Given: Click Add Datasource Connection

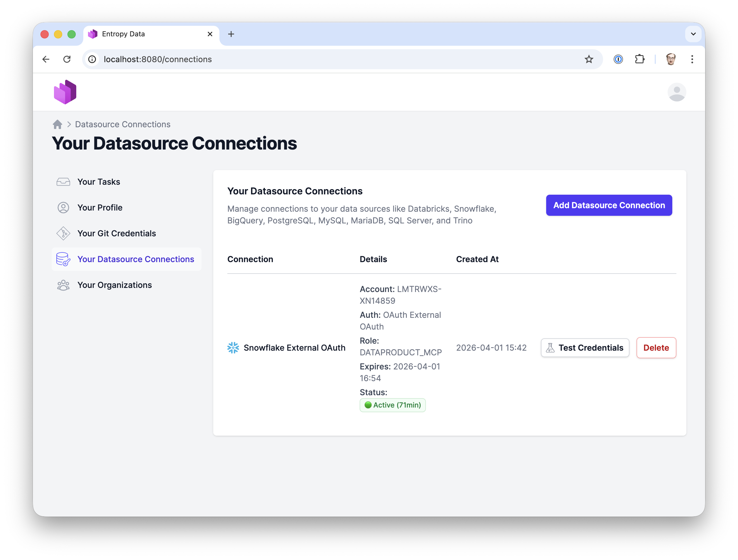Looking at the screenshot, I should [x=609, y=205].
